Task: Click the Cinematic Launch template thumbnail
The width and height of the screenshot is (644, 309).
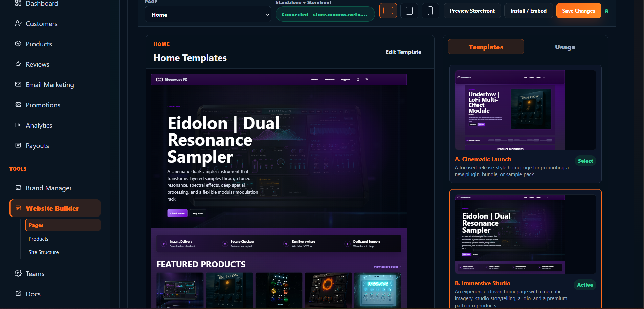Action: [525, 110]
